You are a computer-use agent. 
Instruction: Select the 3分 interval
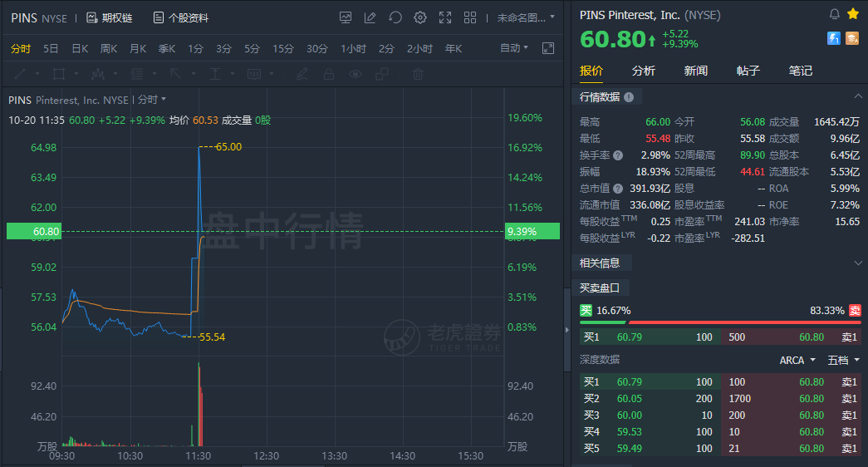(223, 49)
